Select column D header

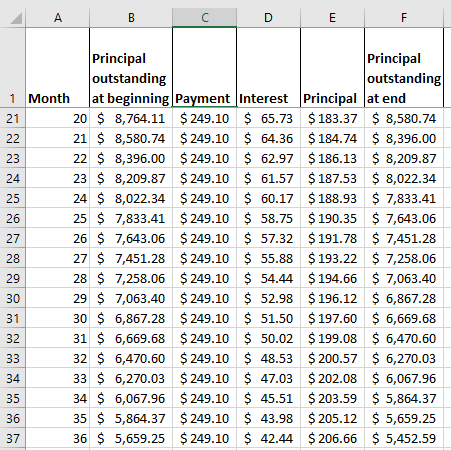click(x=268, y=18)
